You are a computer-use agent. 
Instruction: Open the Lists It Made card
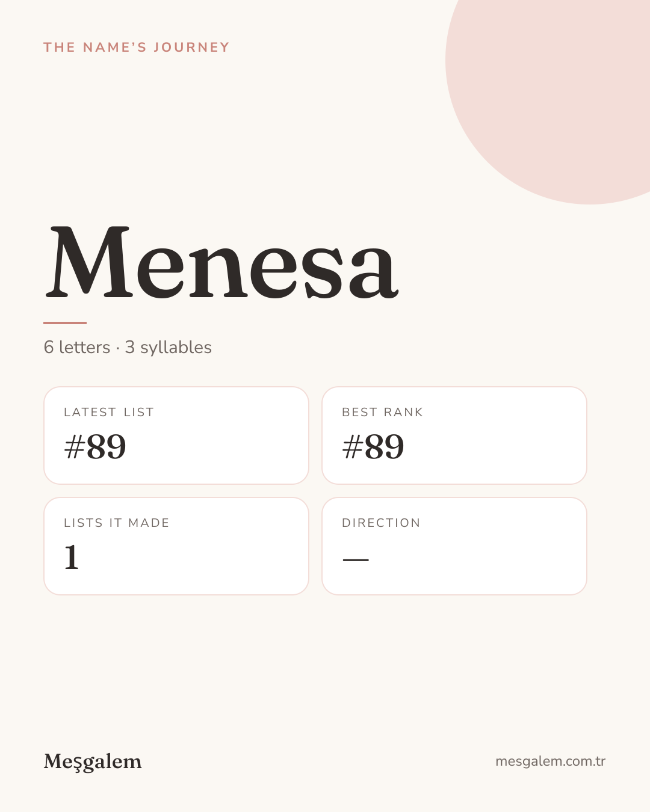(176, 546)
